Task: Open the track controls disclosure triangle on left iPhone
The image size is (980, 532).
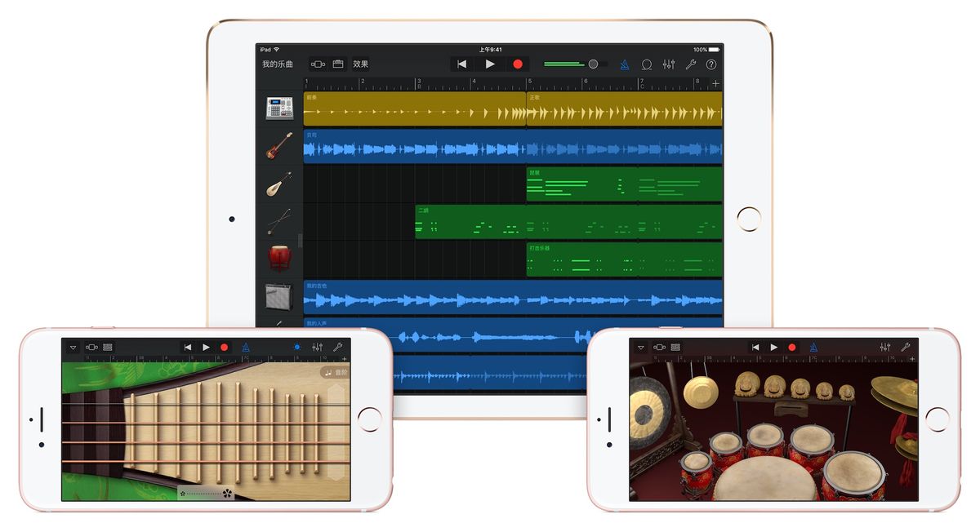Action: pyautogui.click(x=73, y=347)
